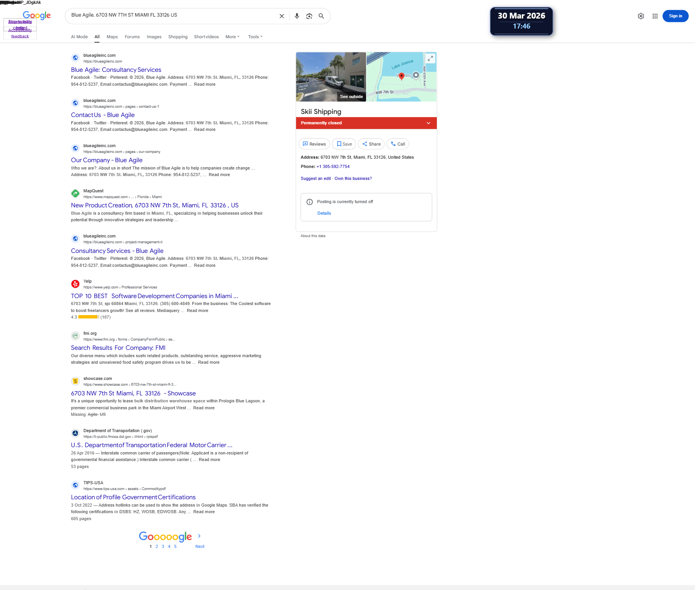This screenshot has height=590, width=700.
Task: Open Blue Agile: Consultancy Services result
Action: pyautogui.click(x=116, y=70)
